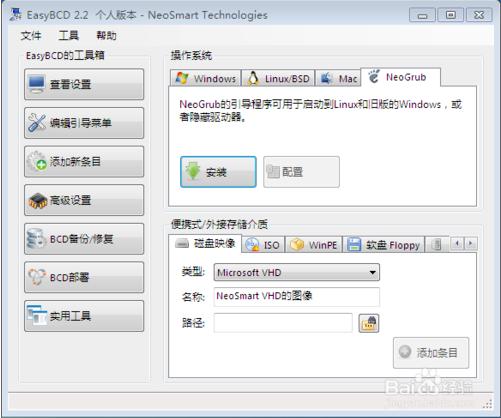Viewport: 501px width, 418px height.
Task: Click the folder browse icon beside 路径
Action: pos(369,323)
